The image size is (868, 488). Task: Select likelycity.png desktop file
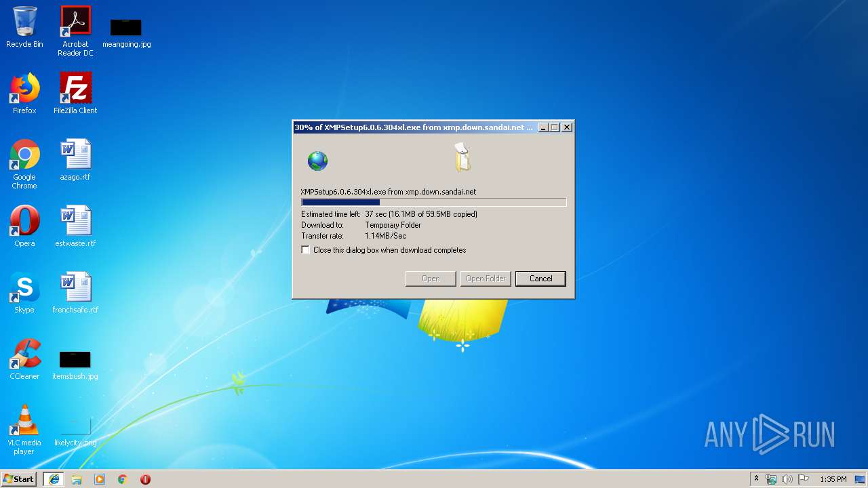[x=75, y=431]
